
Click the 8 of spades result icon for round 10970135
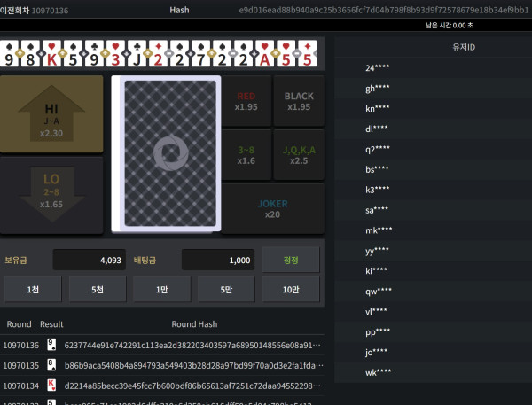point(51,366)
